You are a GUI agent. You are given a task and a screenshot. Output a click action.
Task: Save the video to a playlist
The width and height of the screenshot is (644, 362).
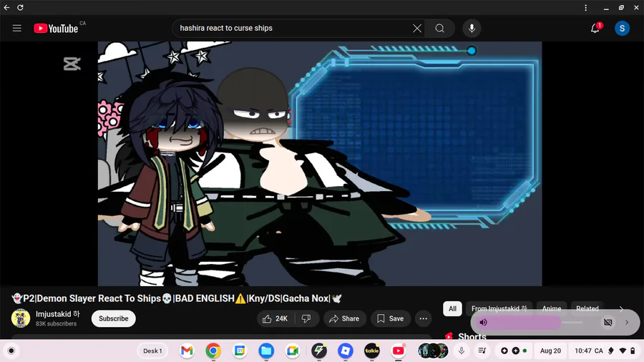pos(391,318)
